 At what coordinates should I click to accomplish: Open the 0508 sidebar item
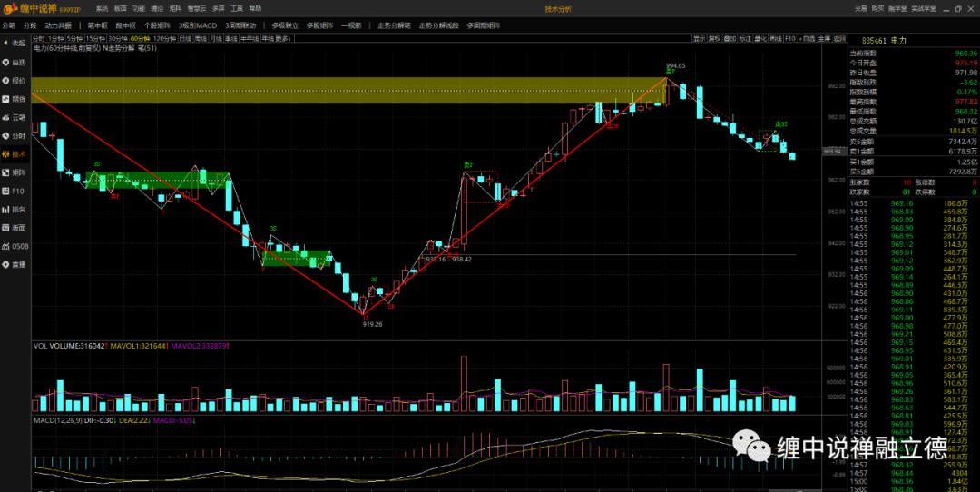coord(15,246)
